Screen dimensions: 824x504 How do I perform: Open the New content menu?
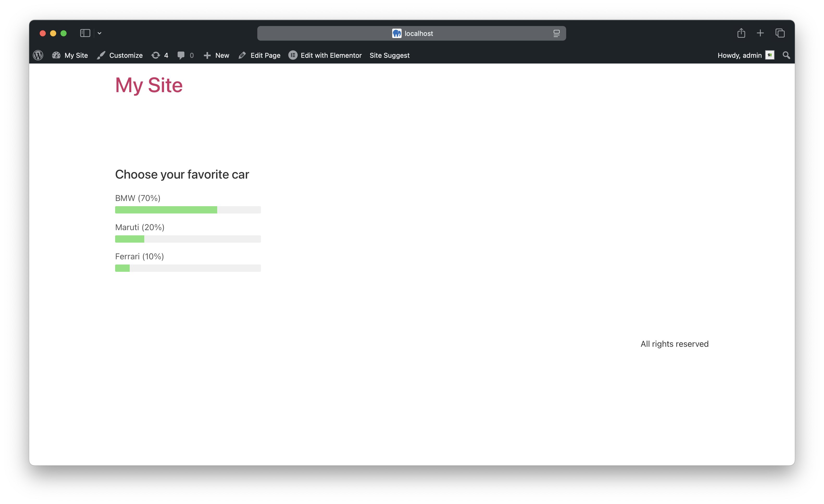tap(216, 55)
